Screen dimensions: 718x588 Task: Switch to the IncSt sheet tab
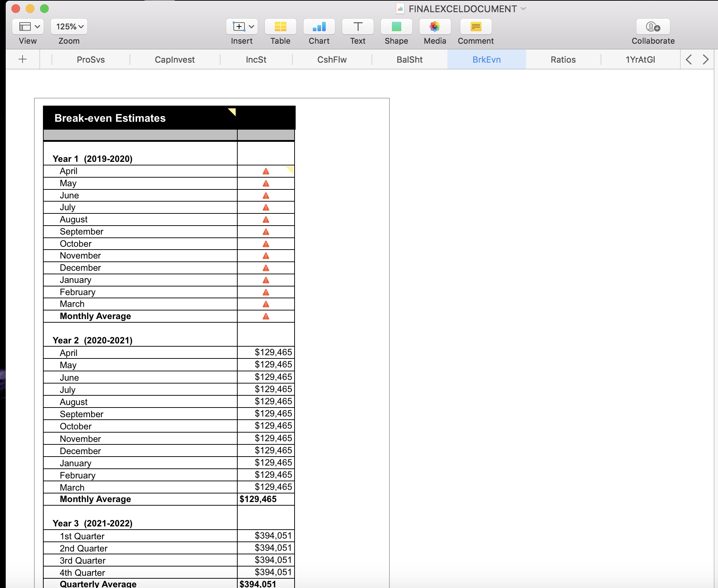[x=256, y=59]
